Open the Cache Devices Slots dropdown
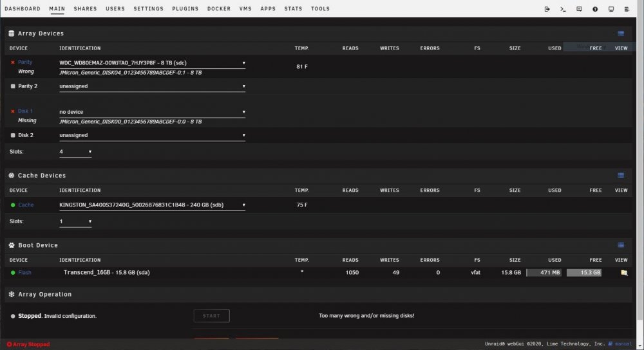 [x=75, y=221]
